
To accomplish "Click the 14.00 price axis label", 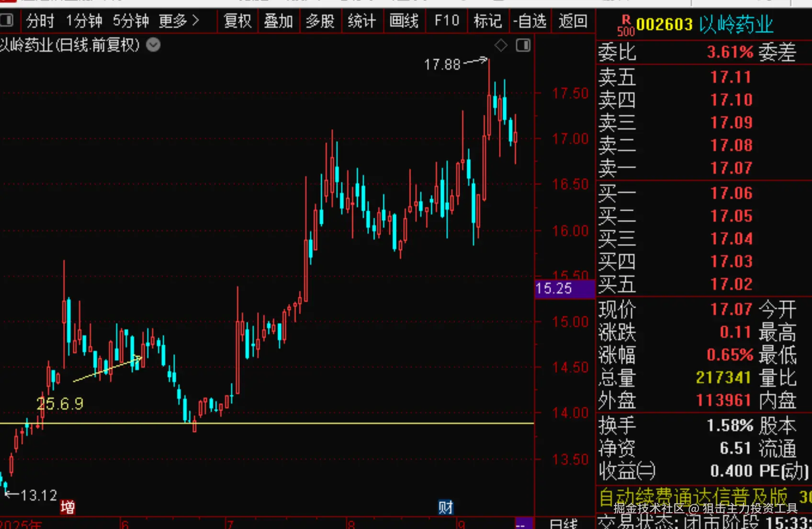I will 570,413.
